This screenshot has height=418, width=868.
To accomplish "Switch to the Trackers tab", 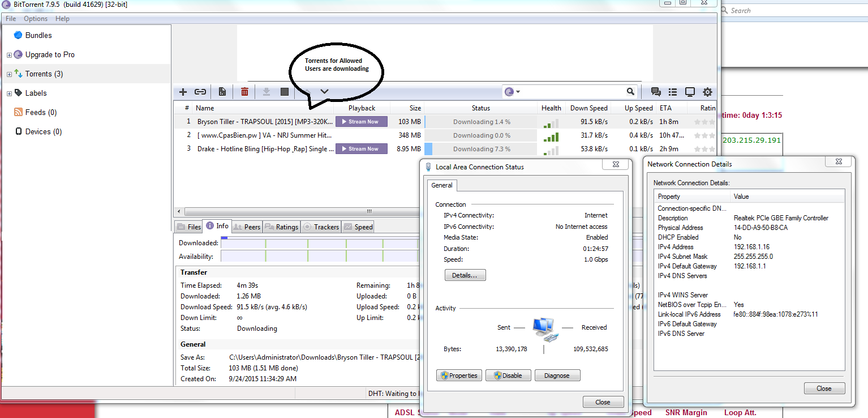I will 321,227.
